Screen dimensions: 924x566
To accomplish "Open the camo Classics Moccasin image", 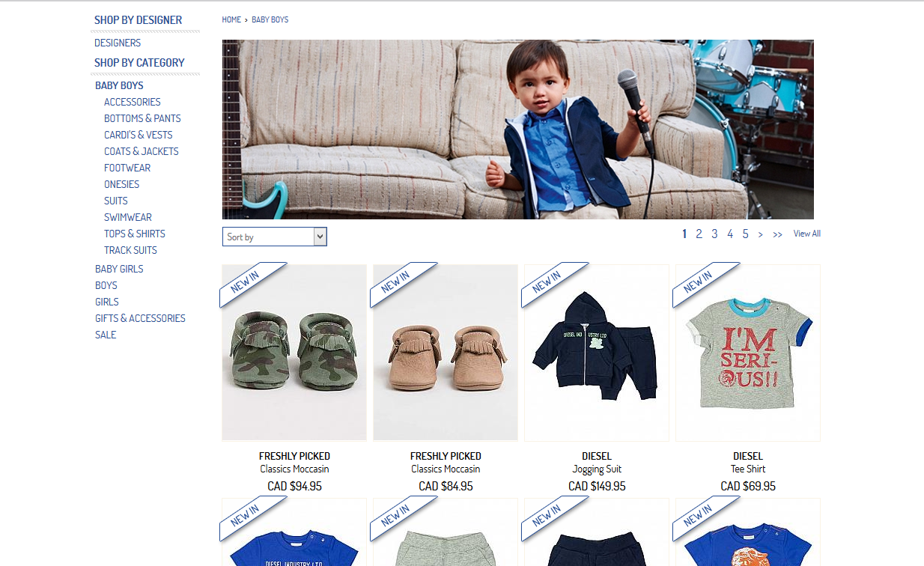I will (294, 353).
